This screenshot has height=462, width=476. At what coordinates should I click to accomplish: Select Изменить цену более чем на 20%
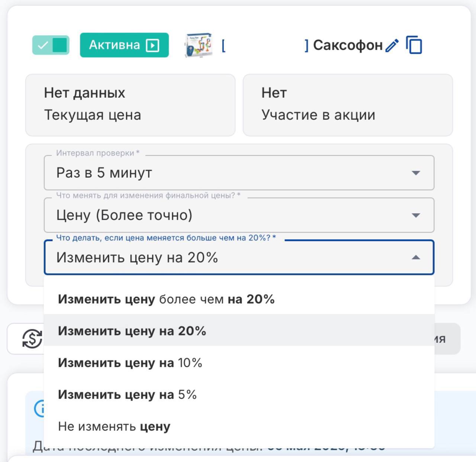coord(166,299)
